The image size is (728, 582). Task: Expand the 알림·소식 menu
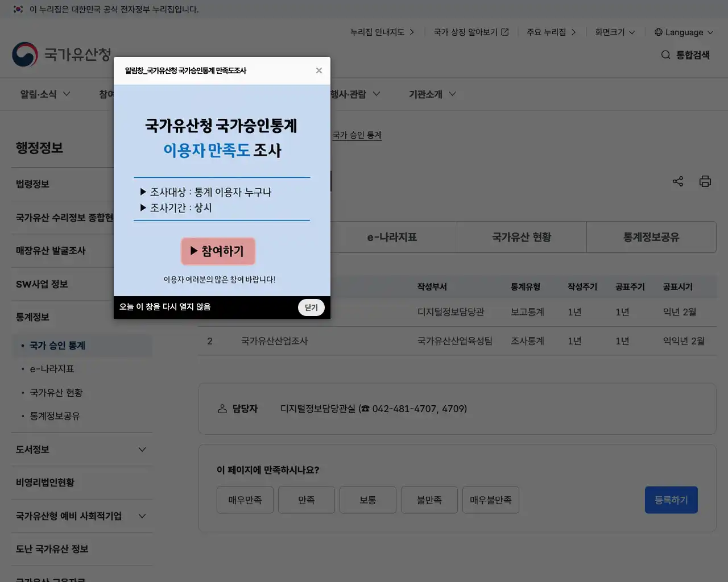coord(45,94)
